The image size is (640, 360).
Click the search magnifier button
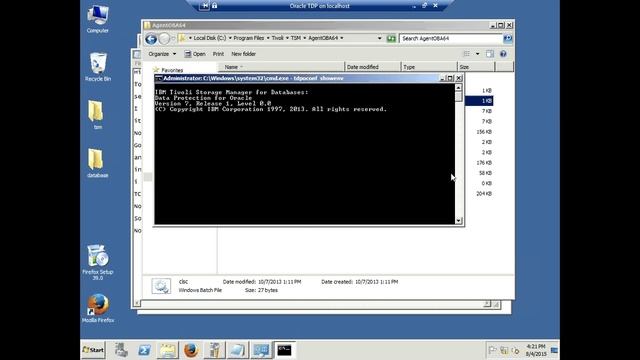pyautogui.click(x=508, y=38)
